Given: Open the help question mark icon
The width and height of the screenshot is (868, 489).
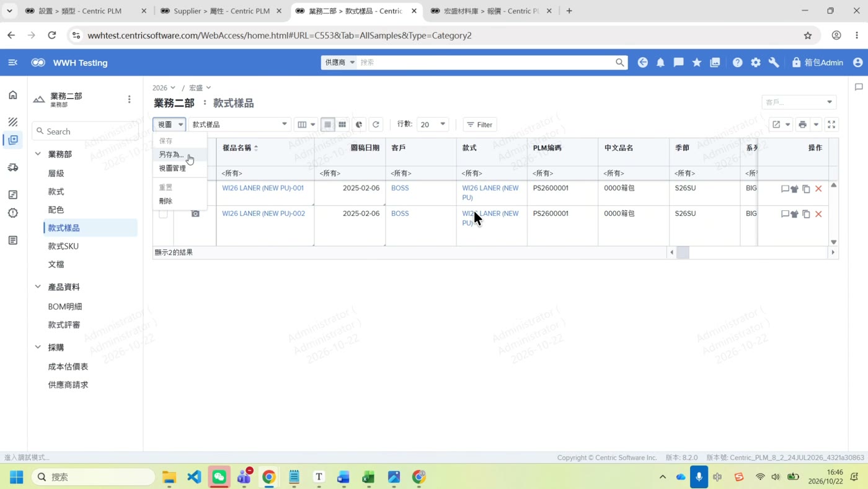Looking at the screenshot, I should pyautogui.click(x=737, y=63).
